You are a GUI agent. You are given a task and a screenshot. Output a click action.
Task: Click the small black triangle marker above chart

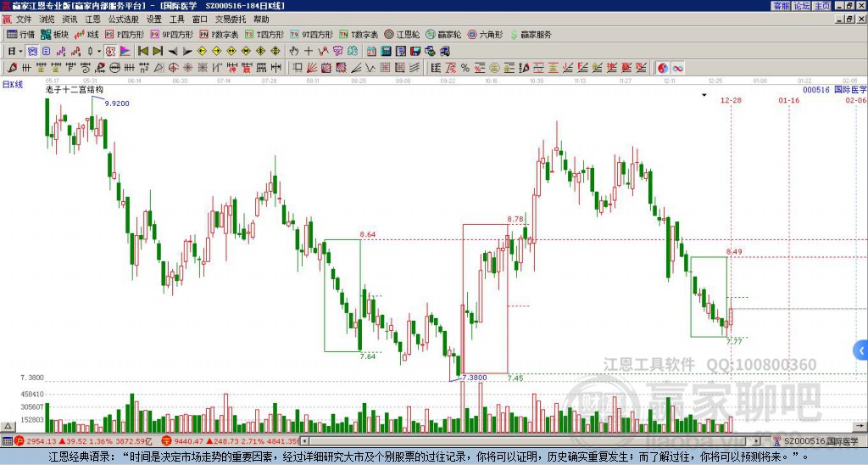click(x=704, y=95)
